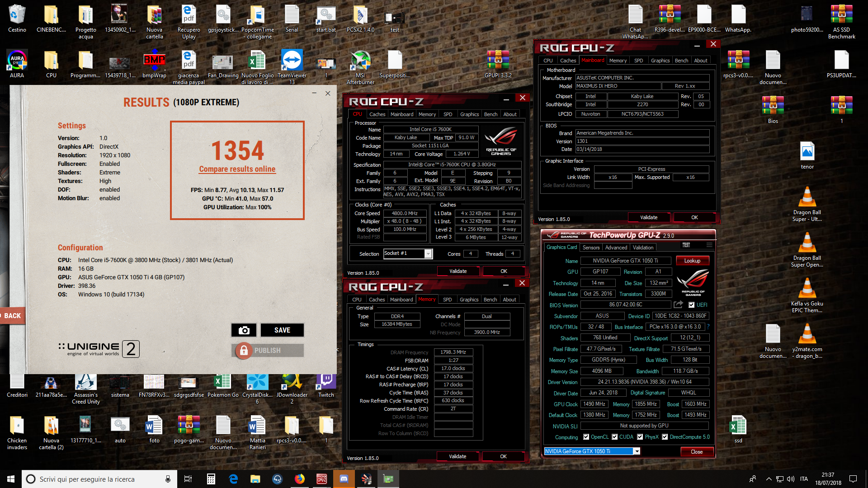Open the Calculator taskbar icon

point(211,479)
